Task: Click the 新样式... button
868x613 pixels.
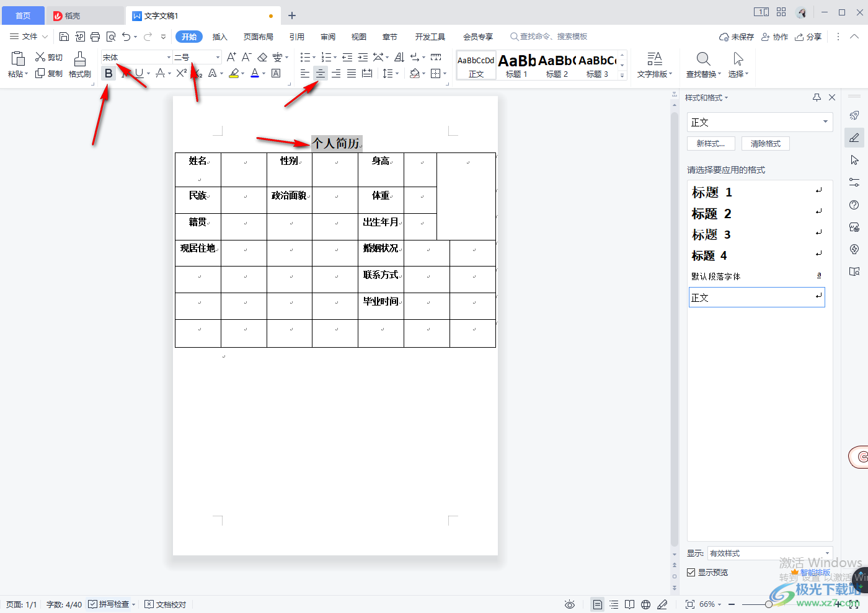Action: pyautogui.click(x=711, y=143)
